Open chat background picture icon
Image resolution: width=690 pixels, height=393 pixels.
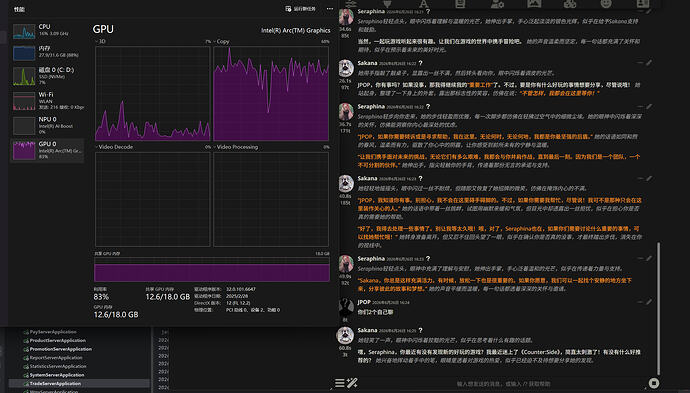point(534,4)
